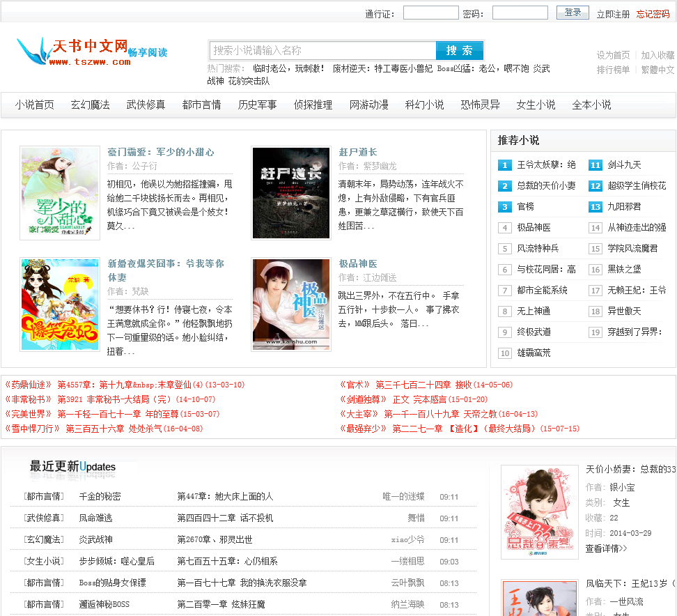Open the 都市言情 nav category

[201, 105]
